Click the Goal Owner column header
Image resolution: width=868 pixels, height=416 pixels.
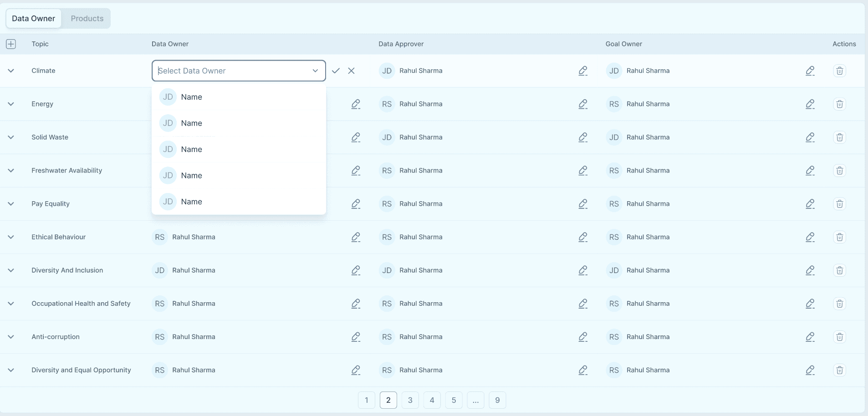624,44
